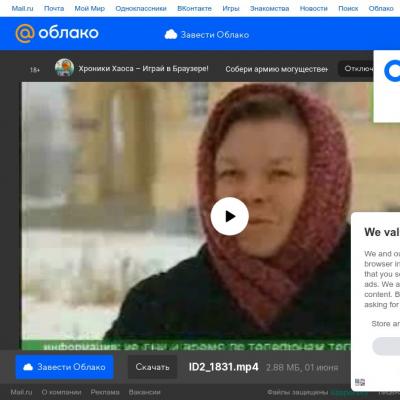
Task: Open О компании footer link
Action: click(61, 392)
